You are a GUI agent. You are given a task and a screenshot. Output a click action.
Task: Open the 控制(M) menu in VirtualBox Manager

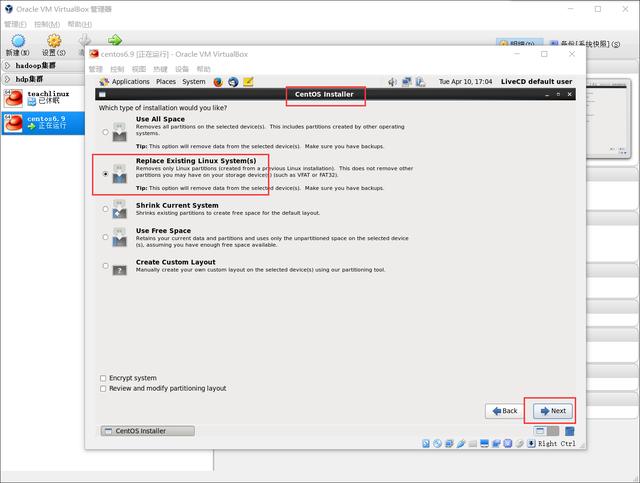coord(47,24)
